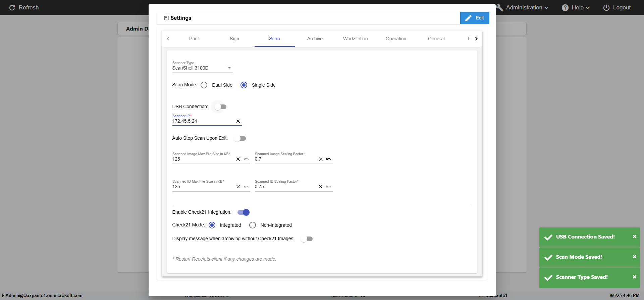Click the pencil icon in the Edit button

pyautogui.click(x=469, y=18)
